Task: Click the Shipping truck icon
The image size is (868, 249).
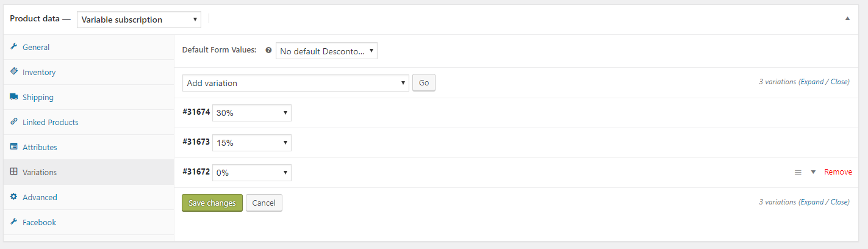Action: [x=13, y=97]
